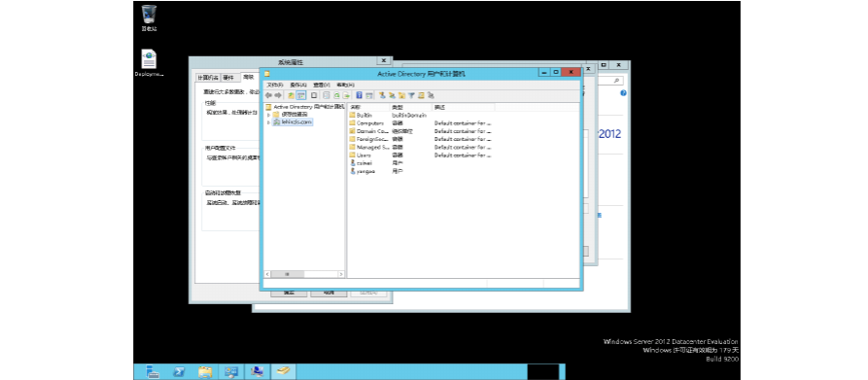Click the Refresh icon in AD toolbar

(x=336, y=95)
